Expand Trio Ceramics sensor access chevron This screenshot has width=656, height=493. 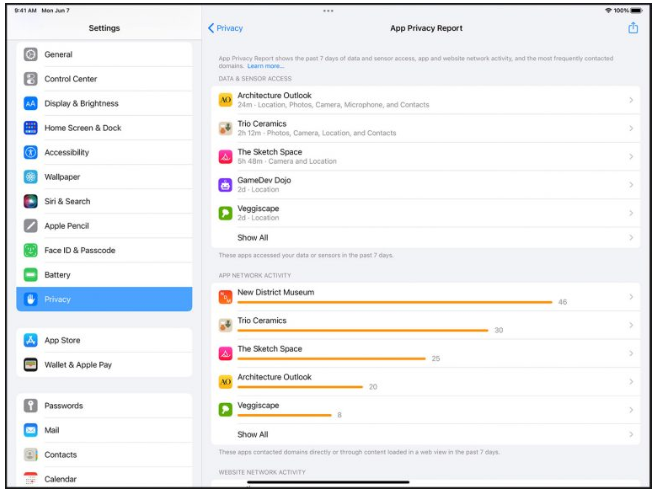pos(631,128)
